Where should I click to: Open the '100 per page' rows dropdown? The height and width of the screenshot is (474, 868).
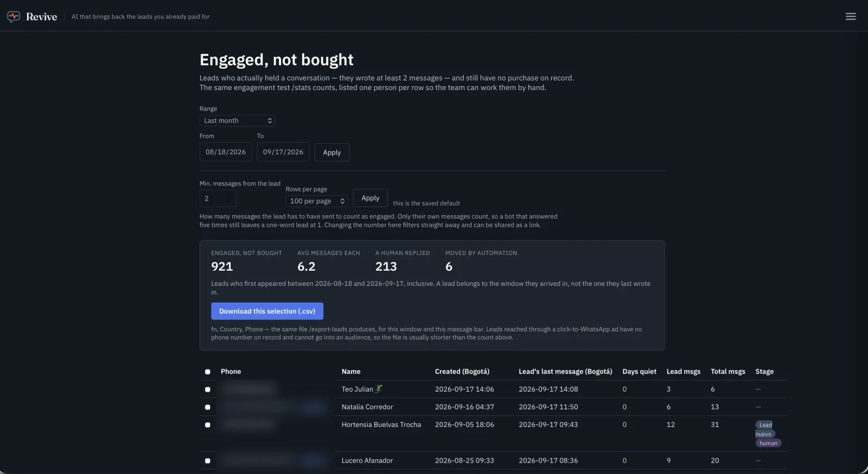(317, 201)
